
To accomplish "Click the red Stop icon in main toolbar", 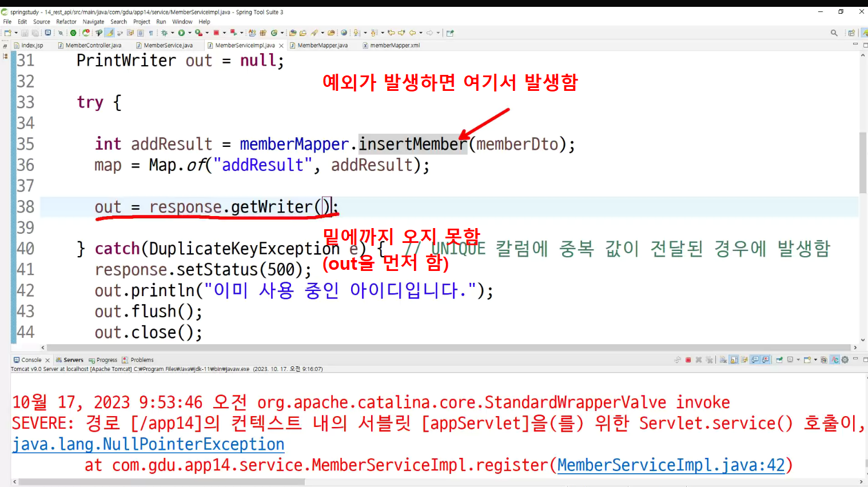I will [216, 33].
